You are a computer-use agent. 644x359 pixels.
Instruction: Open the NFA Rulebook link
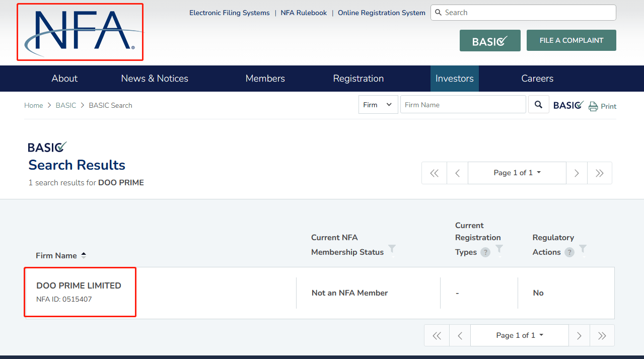point(304,13)
